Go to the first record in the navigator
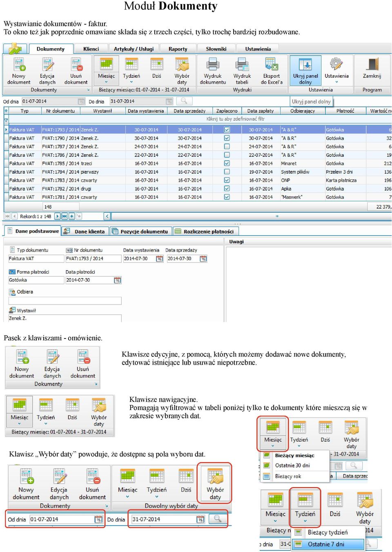 point(7,216)
